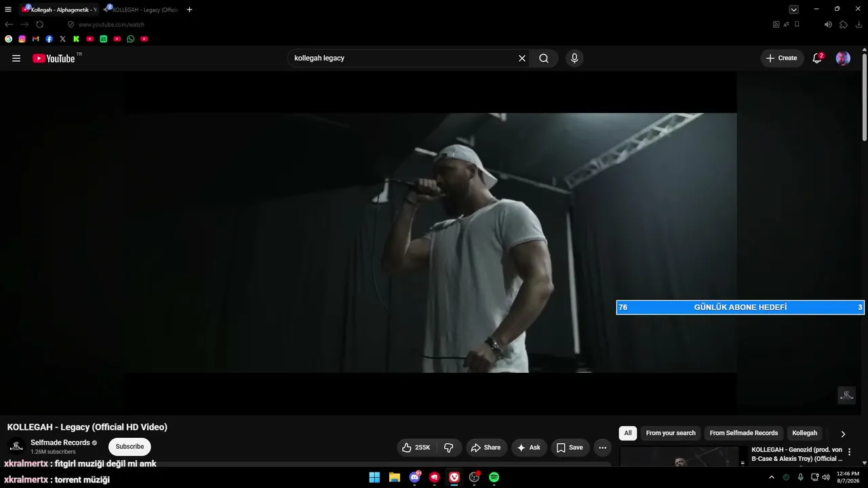Open the tab list dropdown arrow
Viewport: 868px width, 488px height.
coord(793,9)
